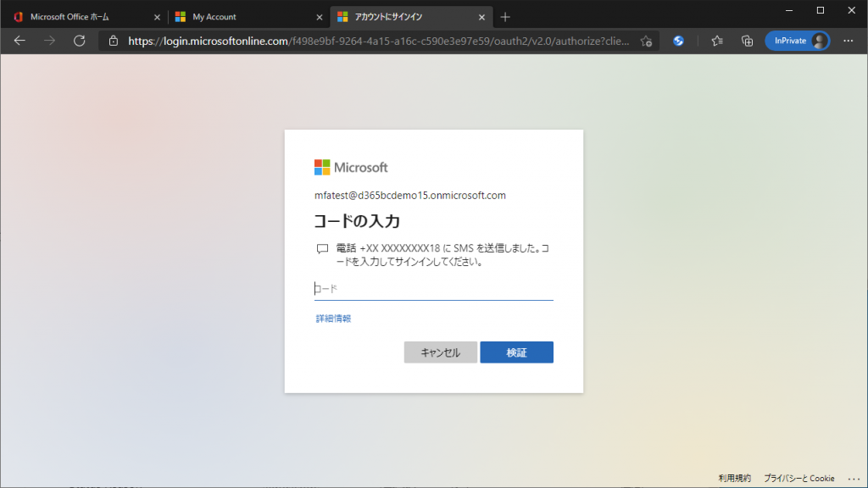
Task: Open the Collections icon
Action: (747, 41)
